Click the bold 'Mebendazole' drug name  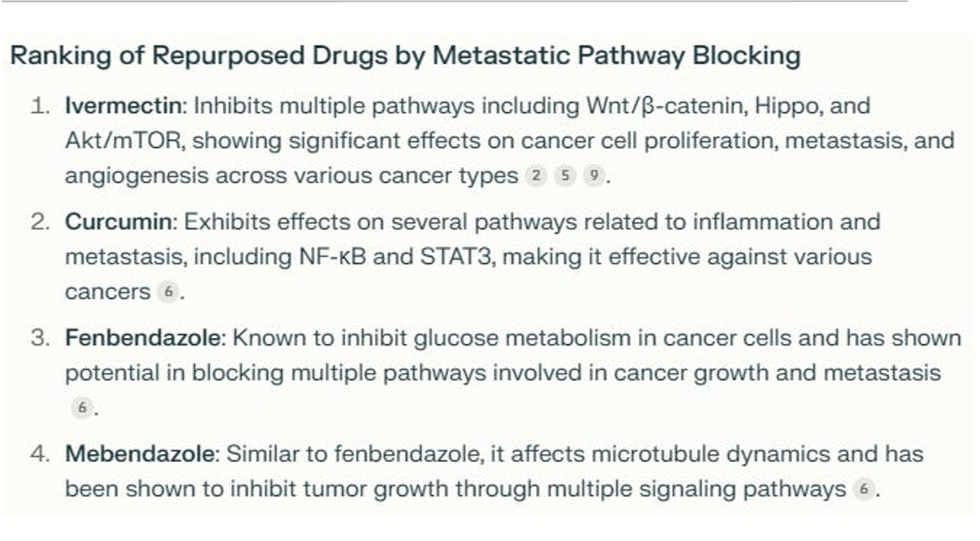pyautogui.click(x=140, y=454)
